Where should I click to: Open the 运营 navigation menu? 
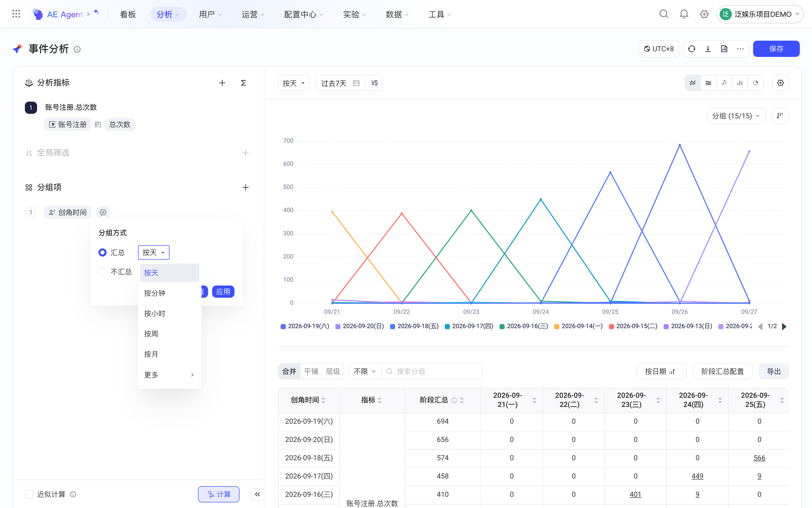click(253, 14)
